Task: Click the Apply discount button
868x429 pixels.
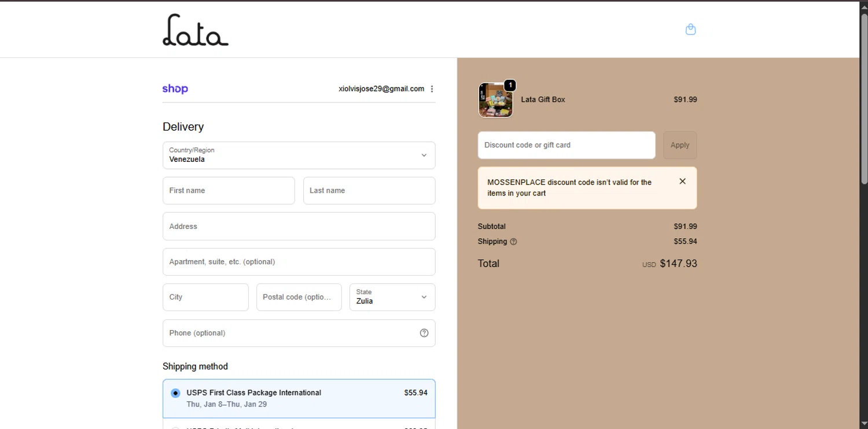Action: coord(680,145)
